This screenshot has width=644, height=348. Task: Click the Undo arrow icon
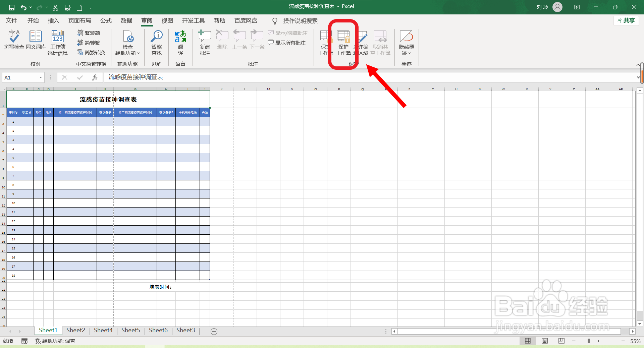(x=23, y=7)
